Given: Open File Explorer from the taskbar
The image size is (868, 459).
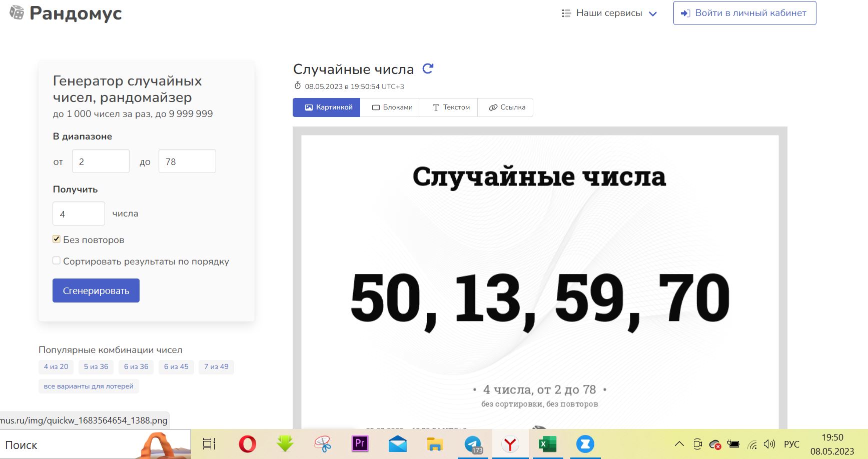Looking at the screenshot, I should (435, 444).
